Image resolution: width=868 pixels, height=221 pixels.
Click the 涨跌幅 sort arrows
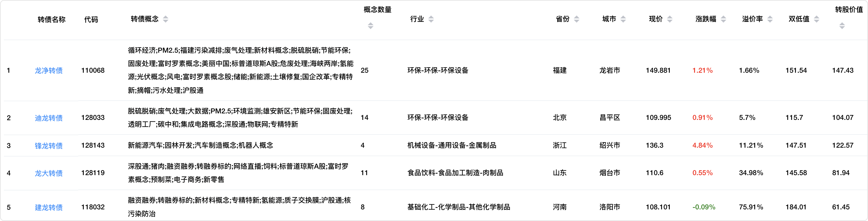[723, 19]
